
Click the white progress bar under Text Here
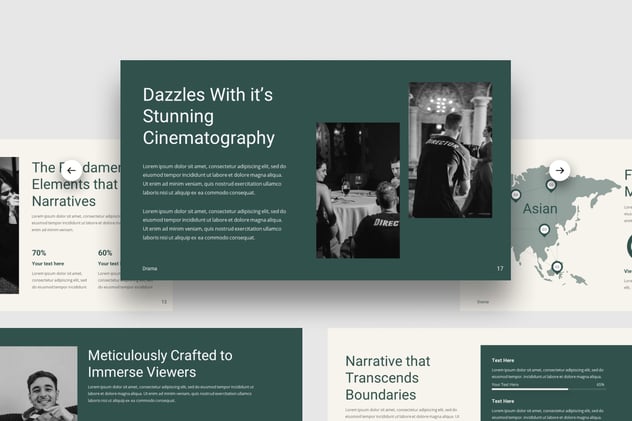pos(530,389)
